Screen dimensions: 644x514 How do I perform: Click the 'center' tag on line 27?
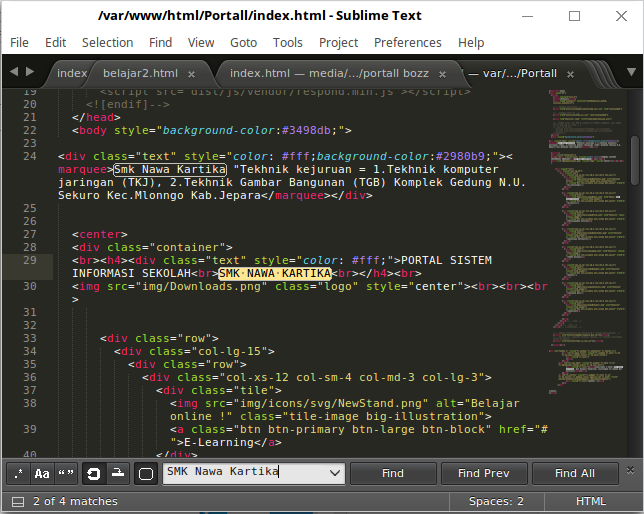tap(100, 234)
